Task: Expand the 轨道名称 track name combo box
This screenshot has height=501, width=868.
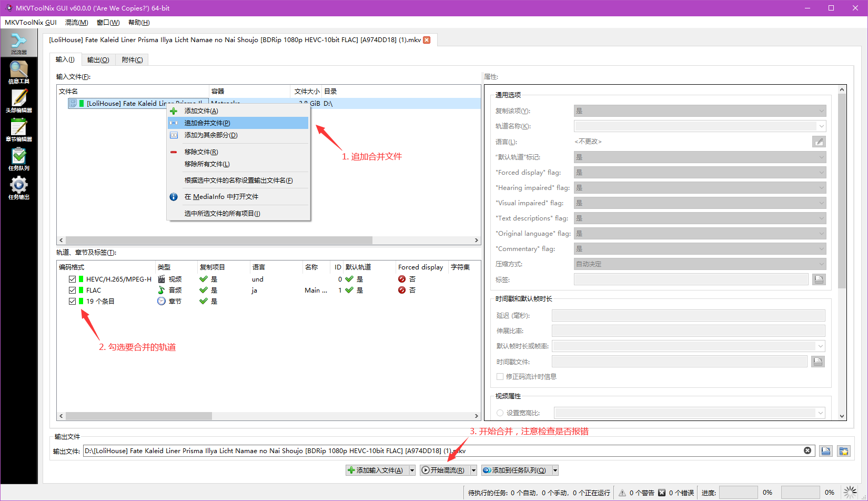Action: click(x=821, y=126)
